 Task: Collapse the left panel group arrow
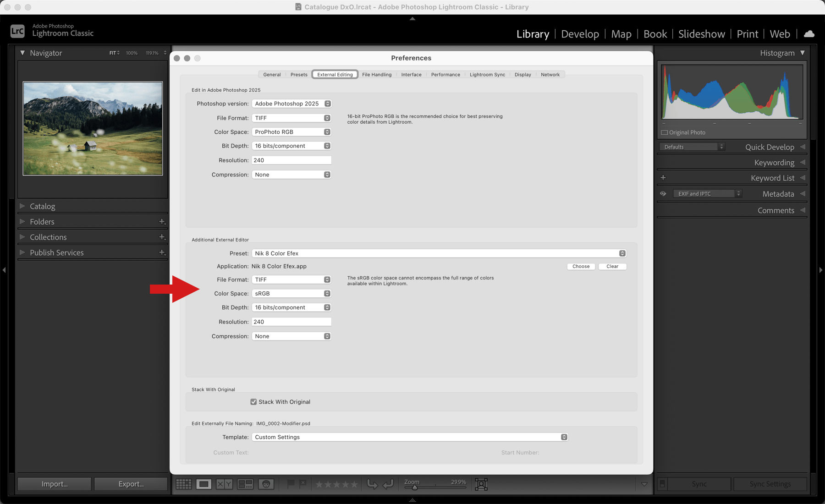pyautogui.click(x=4, y=270)
